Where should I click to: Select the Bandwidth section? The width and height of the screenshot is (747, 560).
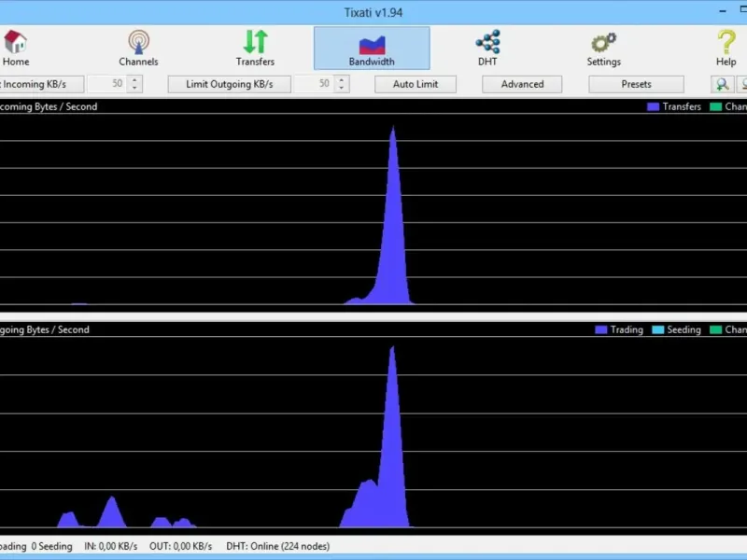372,49
